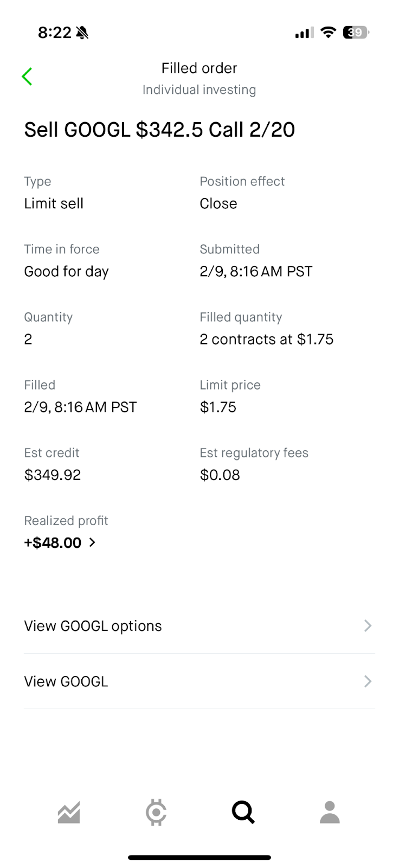399x868 pixels.
Task: Open the investing chart tab
Action: (69, 812)
